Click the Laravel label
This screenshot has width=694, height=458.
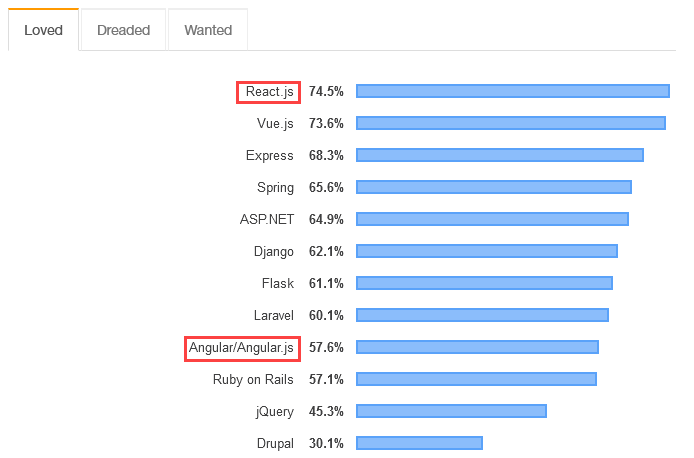272,315
